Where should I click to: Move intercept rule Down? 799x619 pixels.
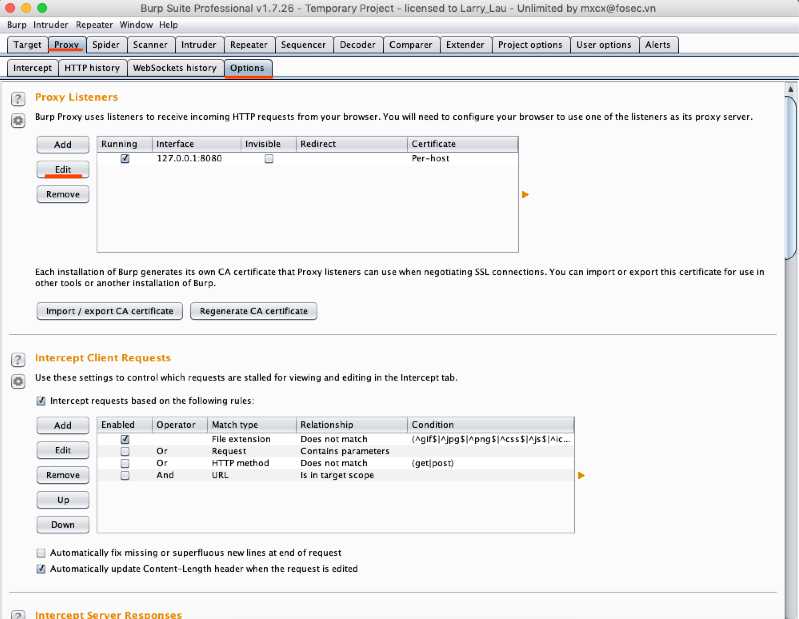coord(63,525)
